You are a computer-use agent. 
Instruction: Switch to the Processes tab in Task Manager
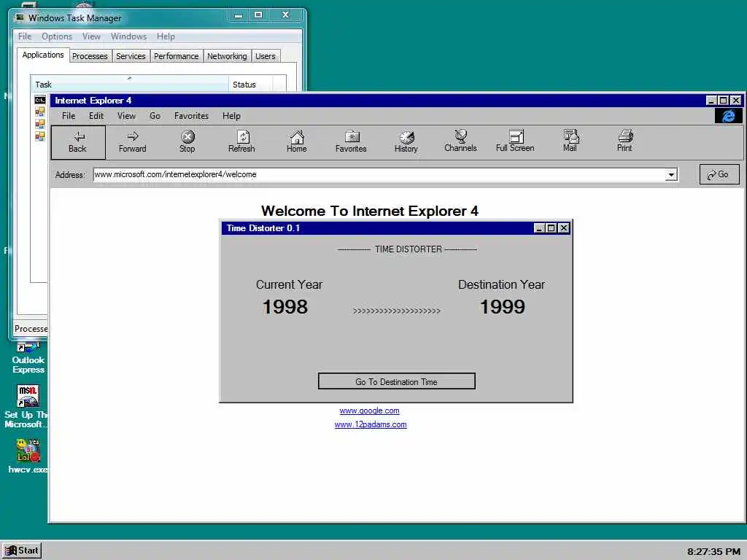tap(90, 56)
